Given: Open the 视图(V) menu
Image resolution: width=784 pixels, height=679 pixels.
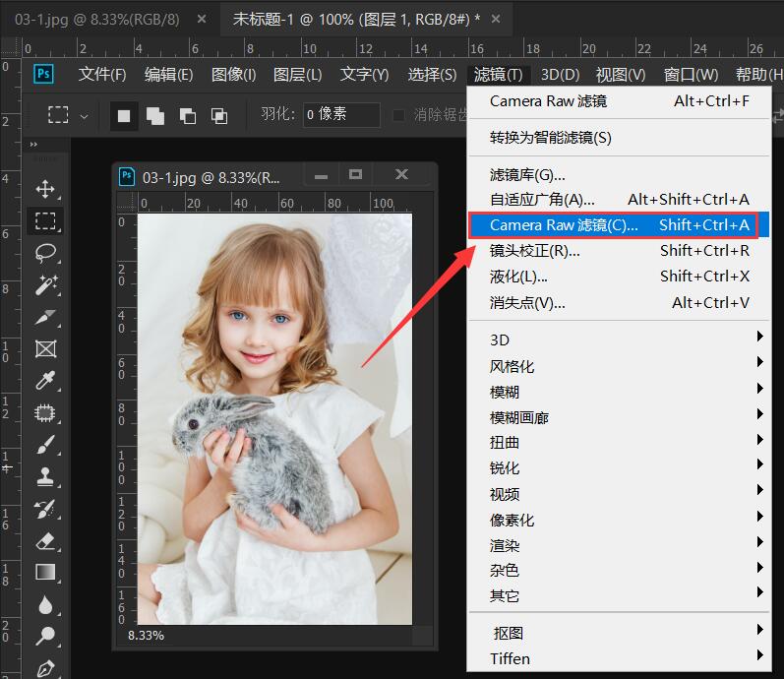Looking at the screenshot, I should [621, 75].
